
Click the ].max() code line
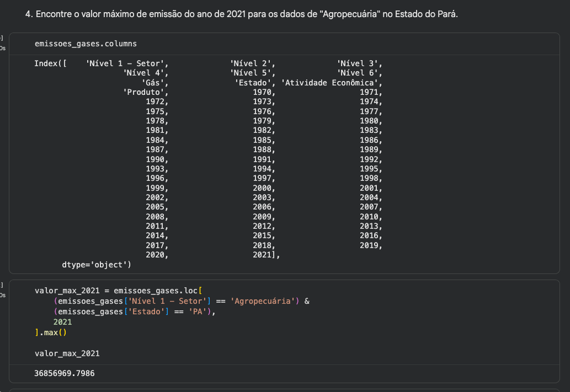(51, 332)
